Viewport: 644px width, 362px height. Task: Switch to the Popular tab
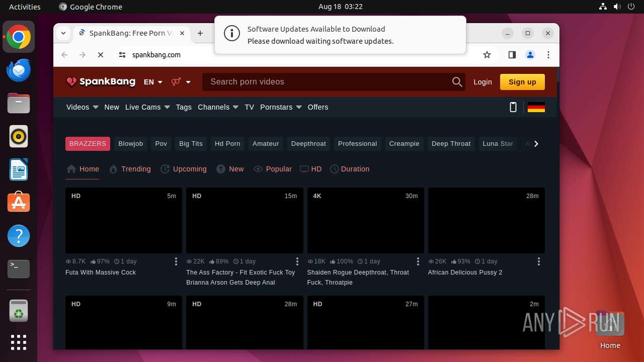[x=273, y=169]
